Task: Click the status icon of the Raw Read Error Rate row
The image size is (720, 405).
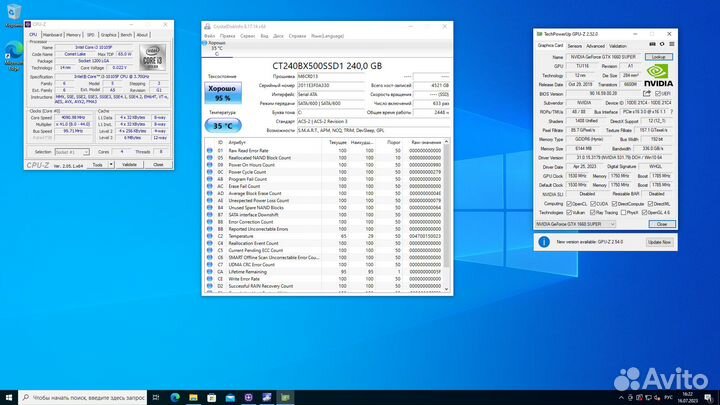Action: [x=209, y=151]
